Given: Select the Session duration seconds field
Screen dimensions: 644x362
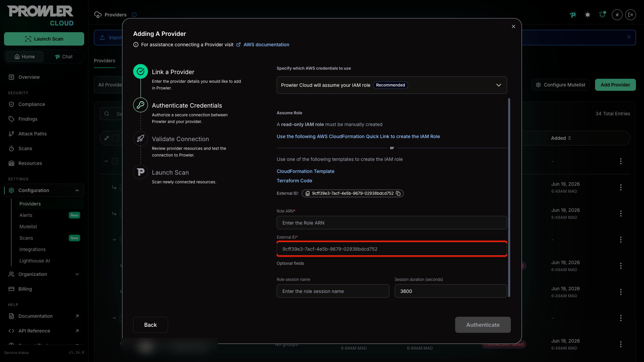Looking at the screenshot, I should pyautogui.click(x=450, y=291).
